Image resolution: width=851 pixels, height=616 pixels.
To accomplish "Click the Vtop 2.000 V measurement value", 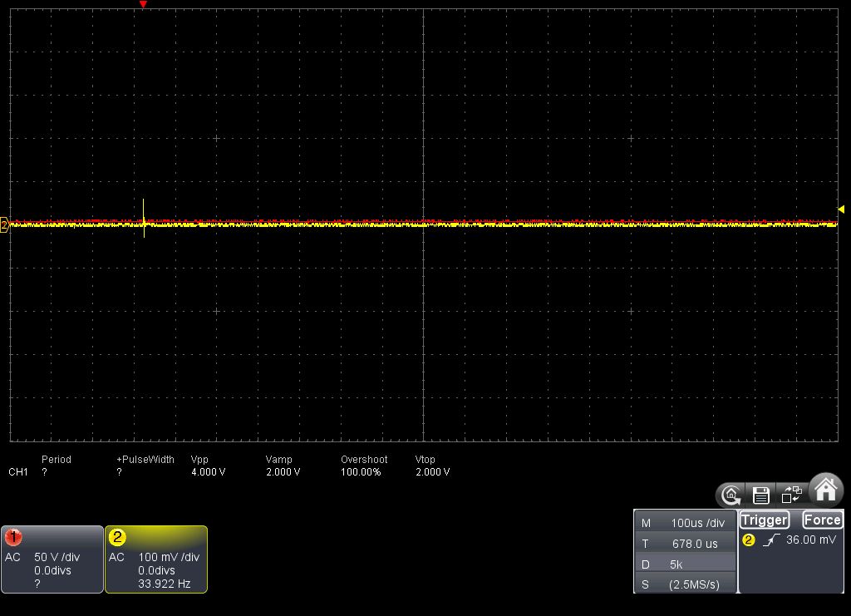I will tap(432, 471).
